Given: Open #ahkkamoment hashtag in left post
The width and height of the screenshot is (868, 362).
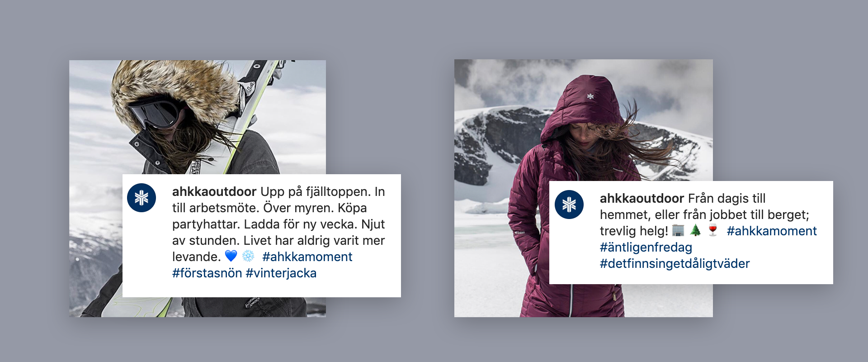Looking at the screenshot, I should (307, 257).
